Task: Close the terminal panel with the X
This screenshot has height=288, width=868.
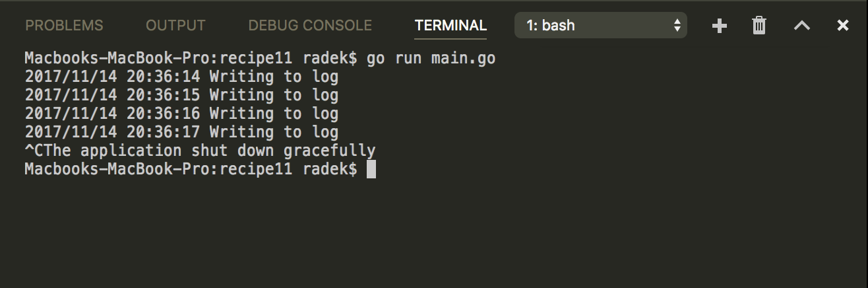Action: [x=842, y=26]
